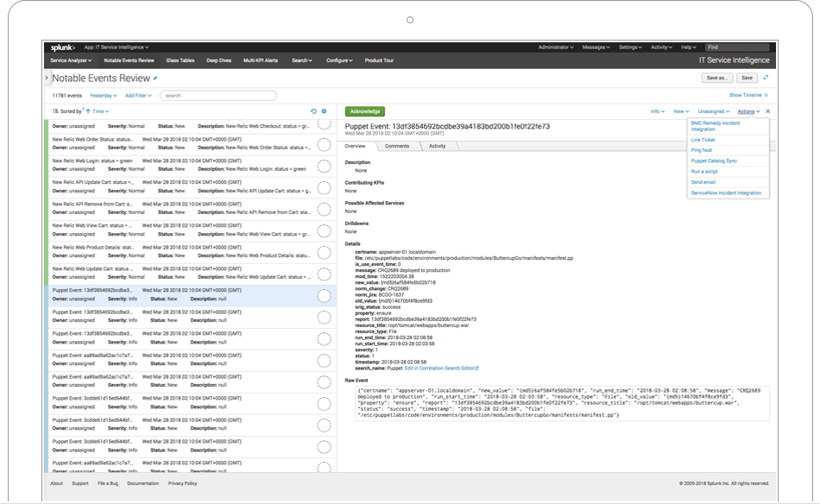Open the Configure dropdown
Image resolution: width=820 pixels, height=504 pixels.
(x=339, y=60)
